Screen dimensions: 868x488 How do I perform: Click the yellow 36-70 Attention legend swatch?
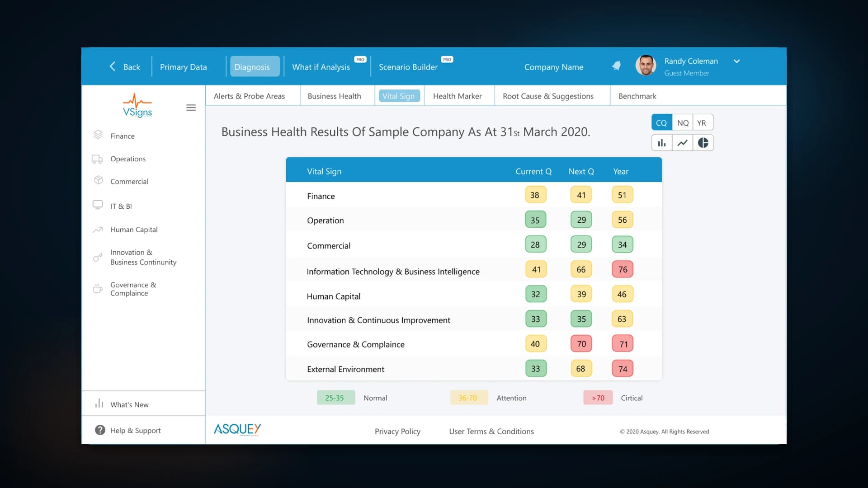(x=469, y=398)
